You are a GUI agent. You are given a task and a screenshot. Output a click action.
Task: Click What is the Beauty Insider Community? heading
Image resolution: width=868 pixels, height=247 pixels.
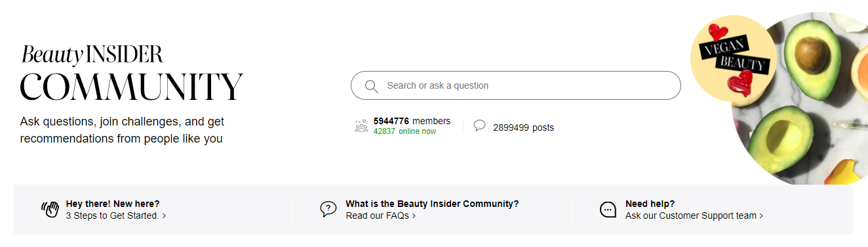[x=432, y=204]
